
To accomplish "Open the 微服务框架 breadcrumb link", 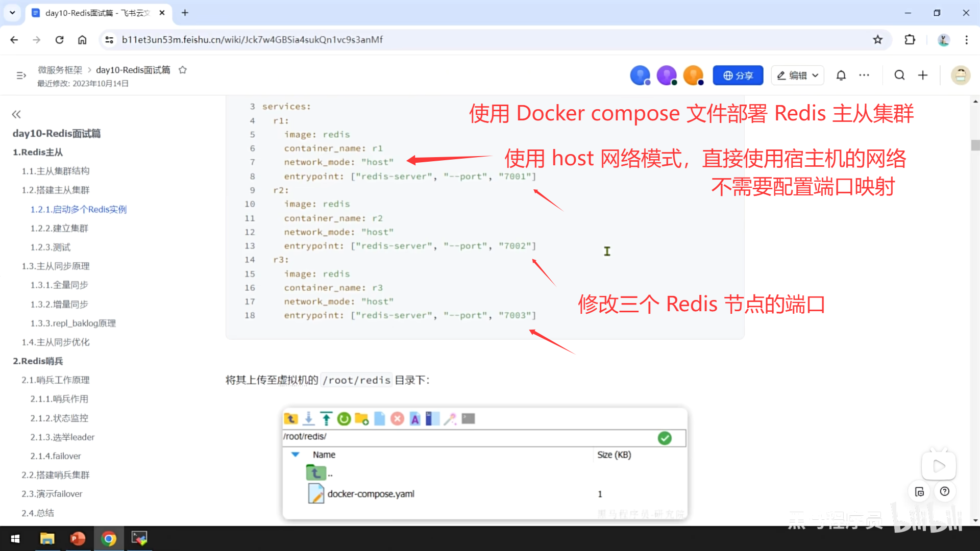I will pos(60,70).
